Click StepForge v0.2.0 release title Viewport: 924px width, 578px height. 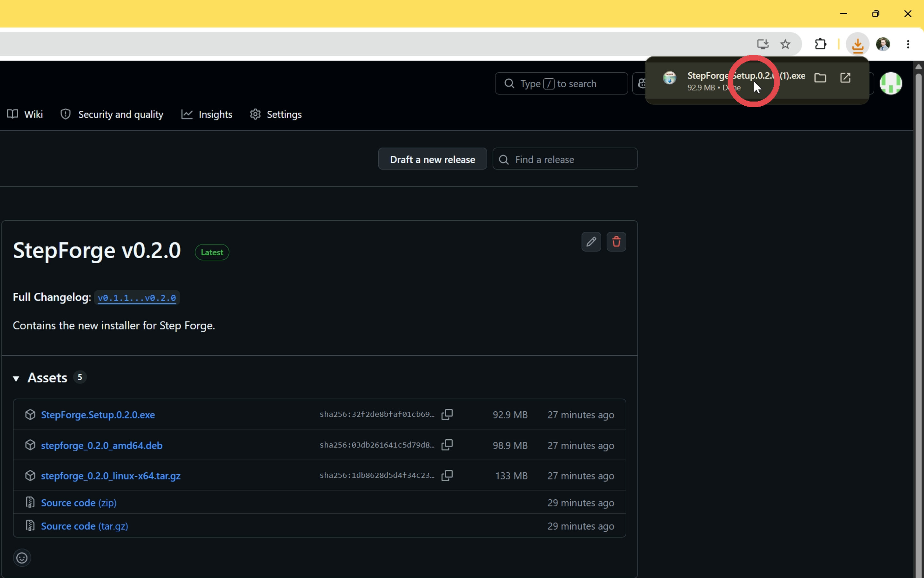point(97,250)
